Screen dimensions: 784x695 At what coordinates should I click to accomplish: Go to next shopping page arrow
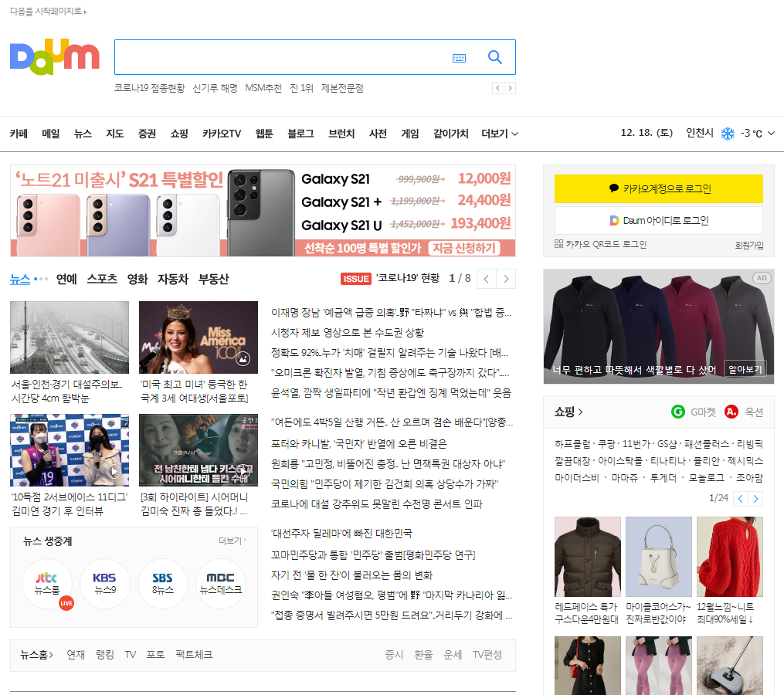[755, 499]
